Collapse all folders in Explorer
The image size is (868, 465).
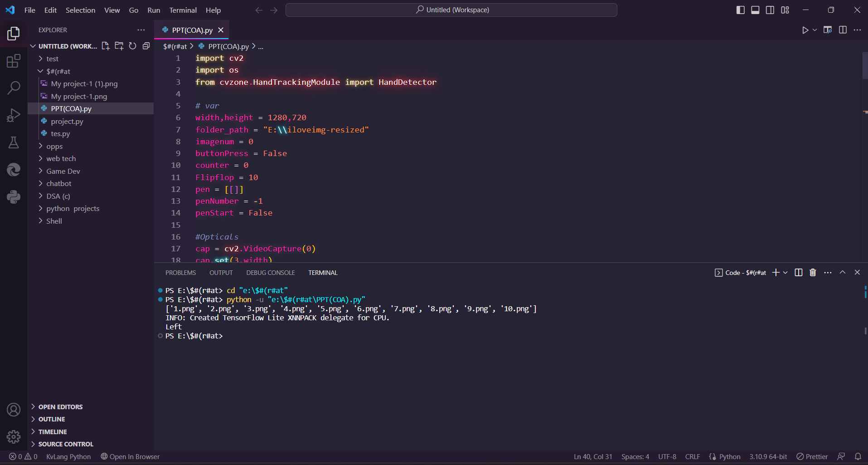(146, 46)
